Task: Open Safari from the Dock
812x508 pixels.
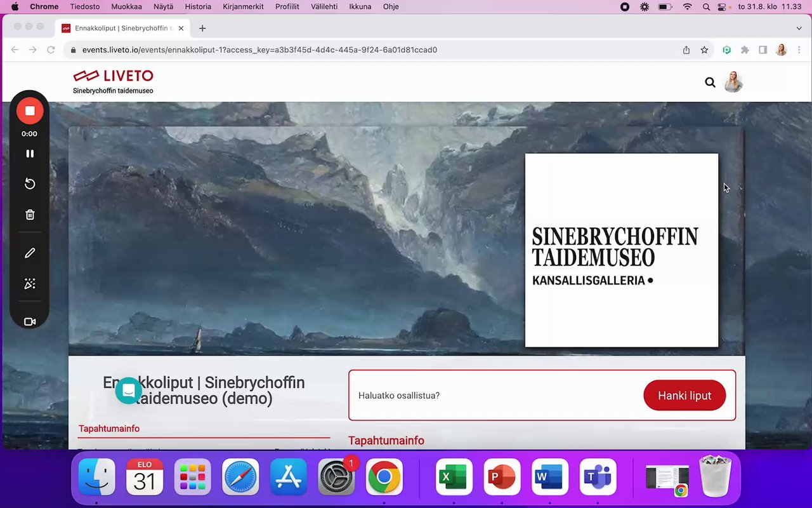Action: [240, 477]
